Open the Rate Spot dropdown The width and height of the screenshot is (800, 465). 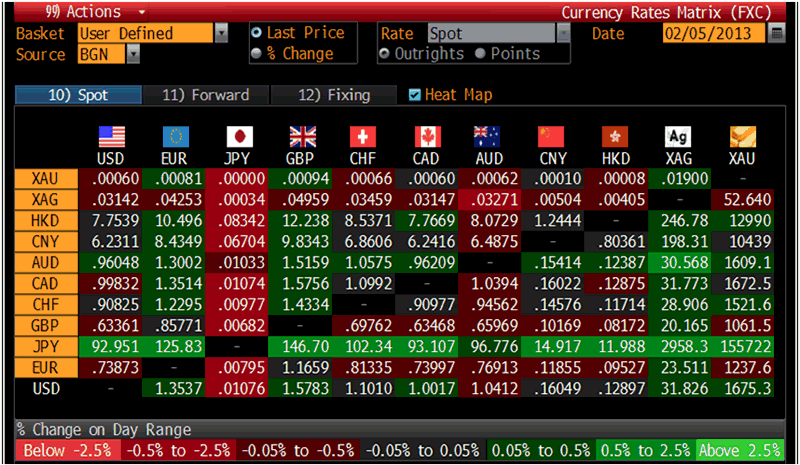[562, 33]
